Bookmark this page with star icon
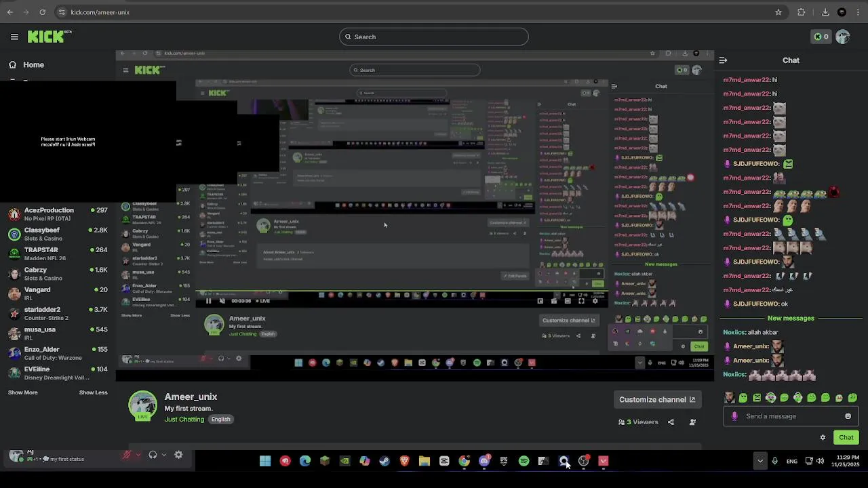Viewport: 868px width, 488px height. click(x=778, y=12)
